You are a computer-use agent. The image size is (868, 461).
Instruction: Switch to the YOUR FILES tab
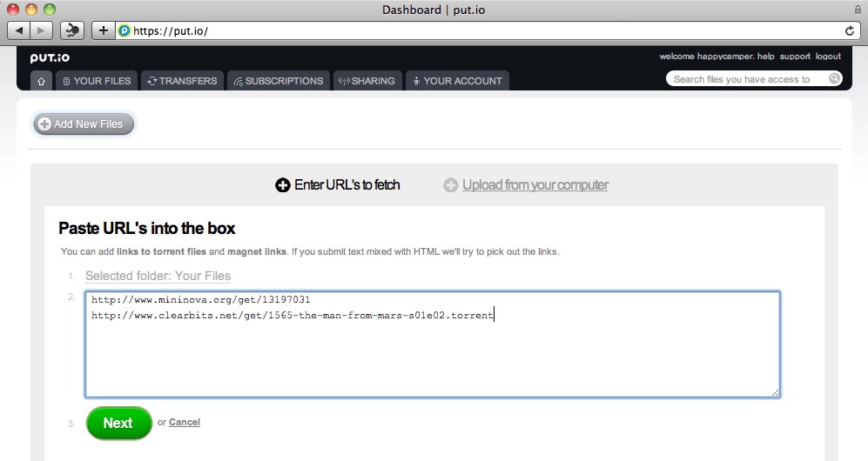97,81
